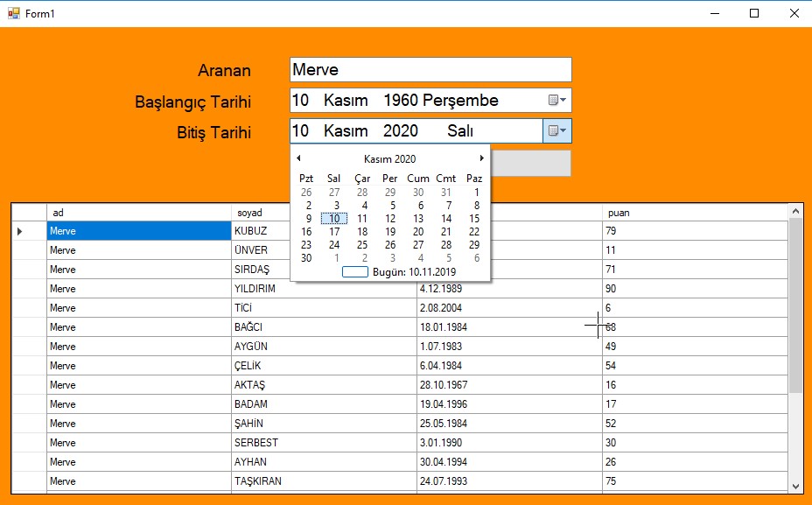
Task: Select day 15 in the Kasım calendar
Action: tap(474, 219)
